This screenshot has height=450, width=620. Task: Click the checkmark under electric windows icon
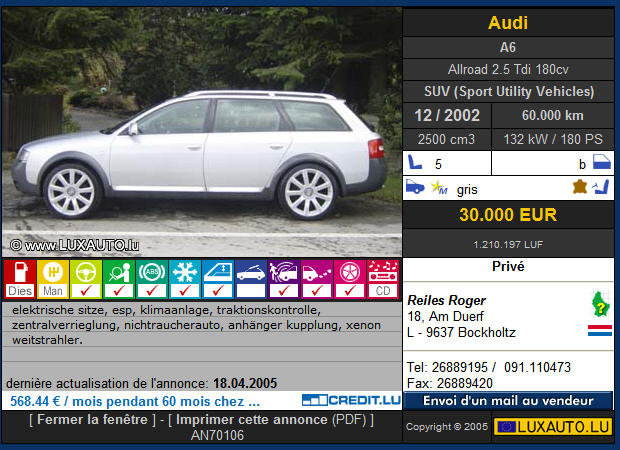[218, 291]
